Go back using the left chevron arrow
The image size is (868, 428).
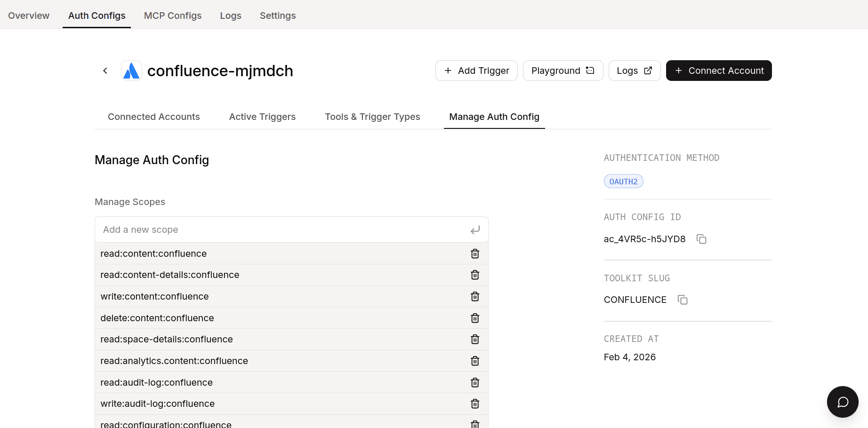105,71
